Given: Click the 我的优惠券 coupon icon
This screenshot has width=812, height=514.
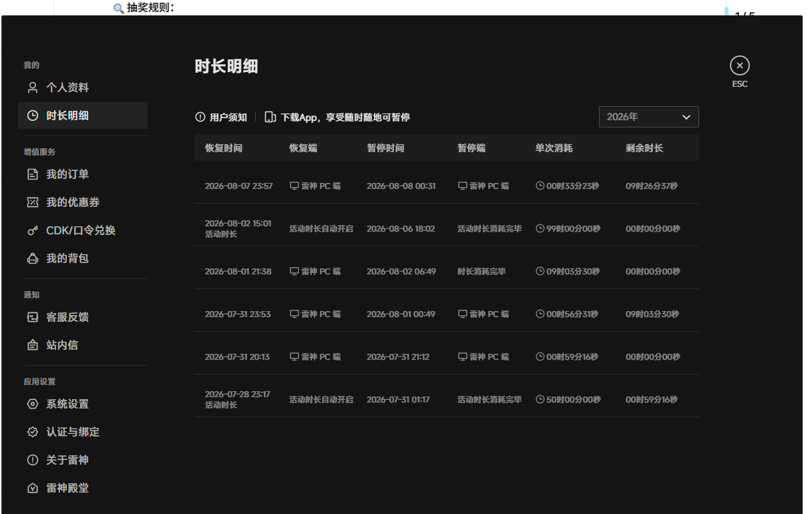Looking at the screenshot, I should (x=32, y=202).
